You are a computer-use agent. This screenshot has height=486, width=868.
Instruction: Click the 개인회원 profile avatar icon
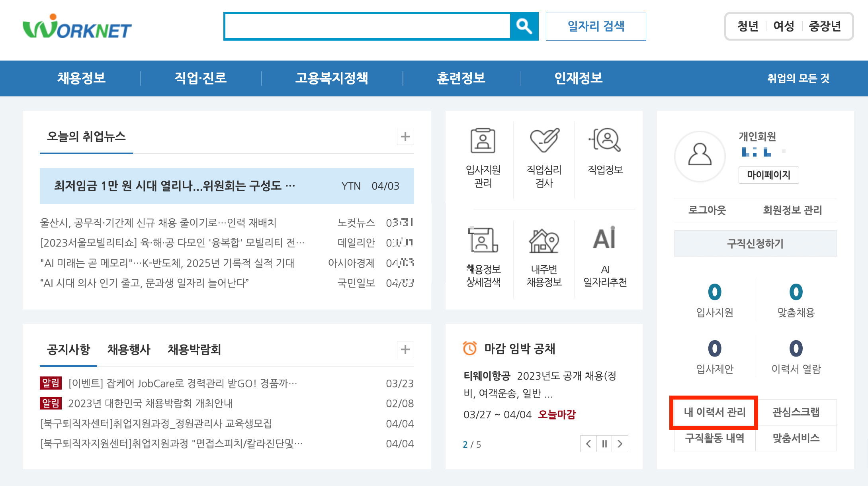pyautogui.click(x=700, y=157)
